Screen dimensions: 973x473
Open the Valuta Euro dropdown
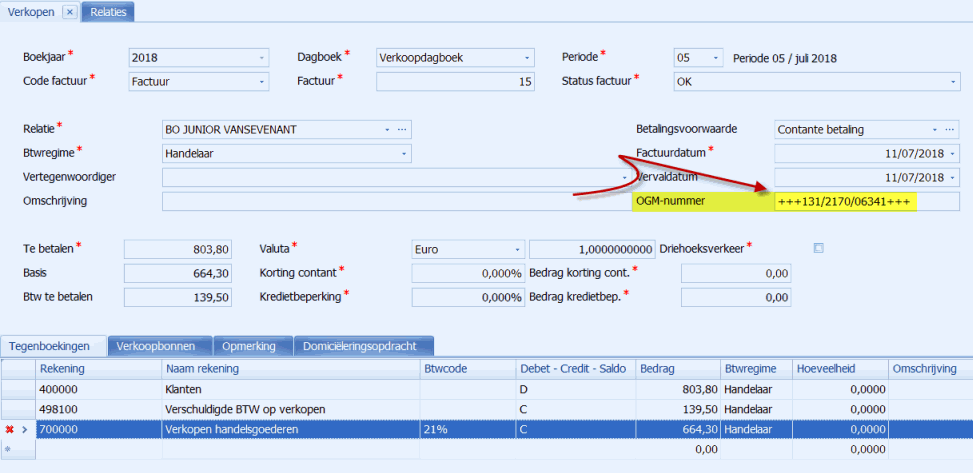pos(516,249)
